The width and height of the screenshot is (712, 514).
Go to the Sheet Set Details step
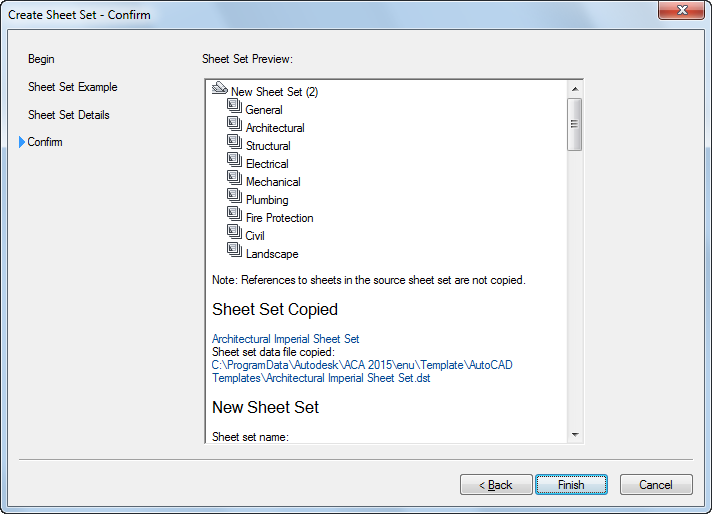click(x=69, y=115)
